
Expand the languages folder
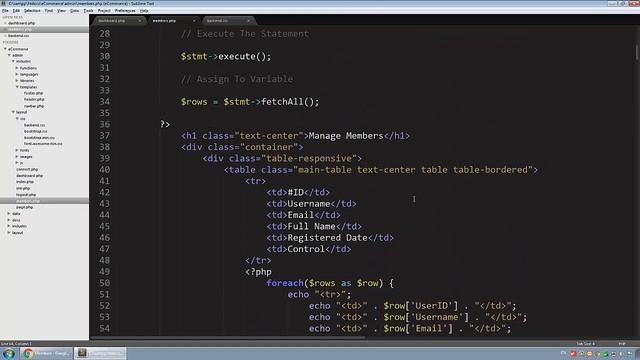pyautogui.click(x=17, y=74)
